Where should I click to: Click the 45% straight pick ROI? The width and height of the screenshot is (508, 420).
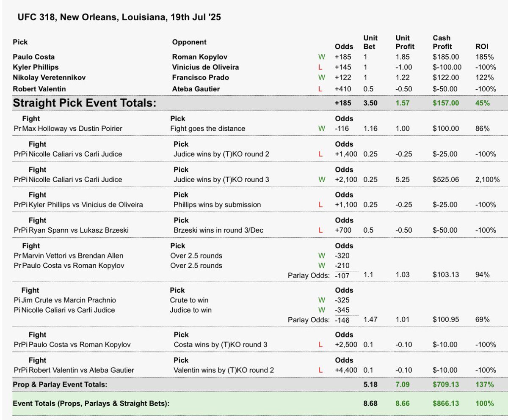coord(483,103)
